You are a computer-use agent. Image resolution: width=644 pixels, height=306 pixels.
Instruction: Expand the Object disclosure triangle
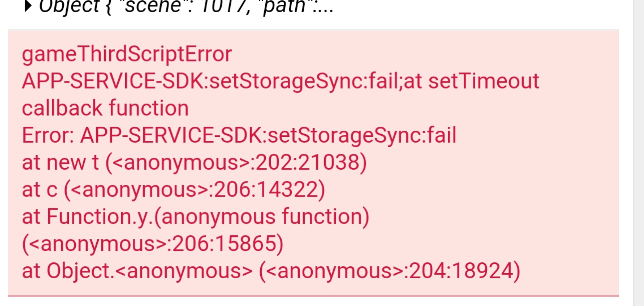pos(27,6)
